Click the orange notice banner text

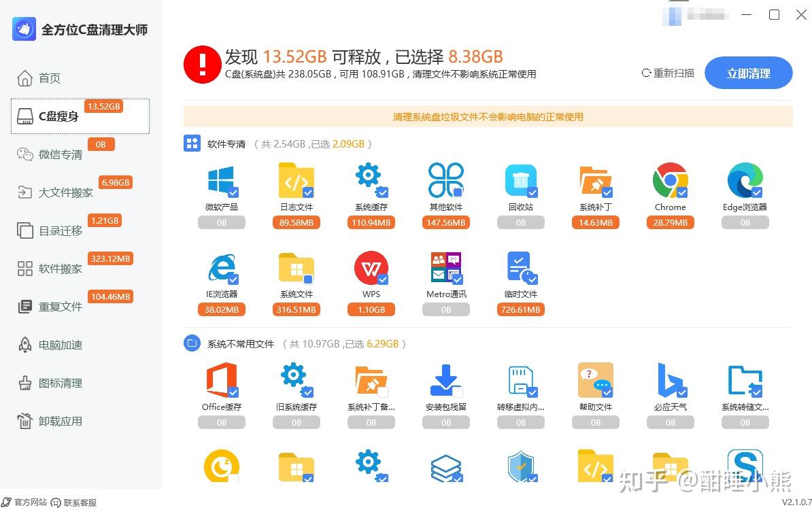tap(488, 116)
